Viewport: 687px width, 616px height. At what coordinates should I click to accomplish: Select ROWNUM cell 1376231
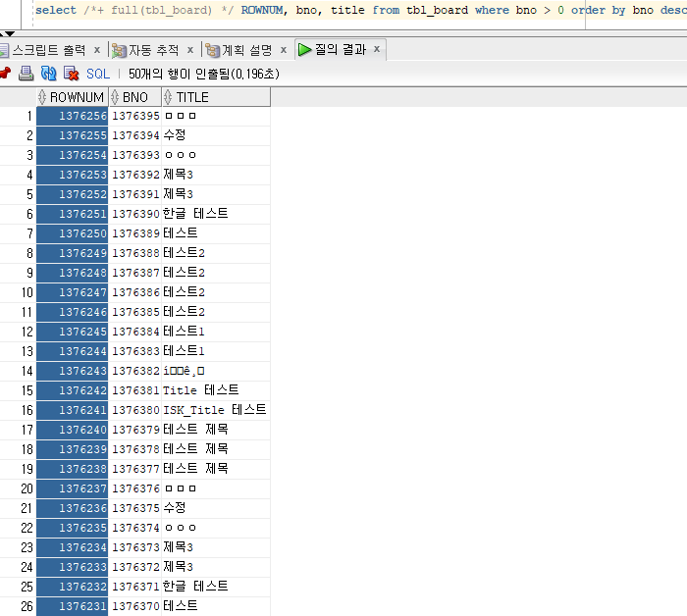(x=73, y=606)
